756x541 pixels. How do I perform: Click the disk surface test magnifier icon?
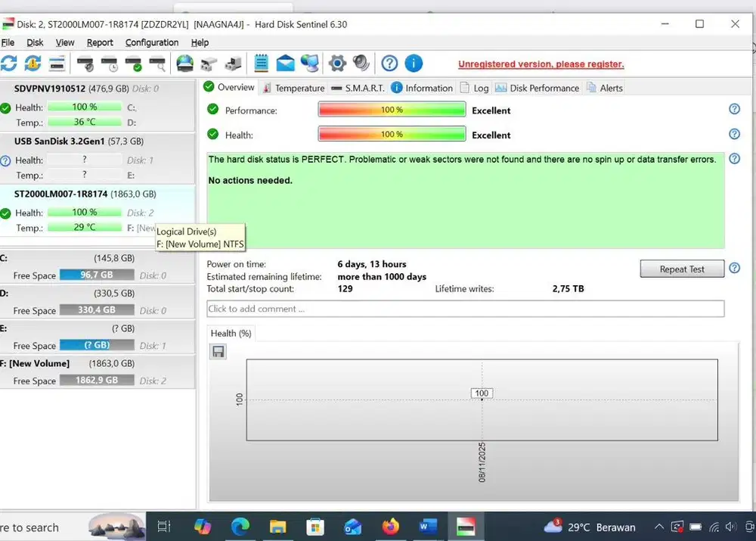coord(157,64)
